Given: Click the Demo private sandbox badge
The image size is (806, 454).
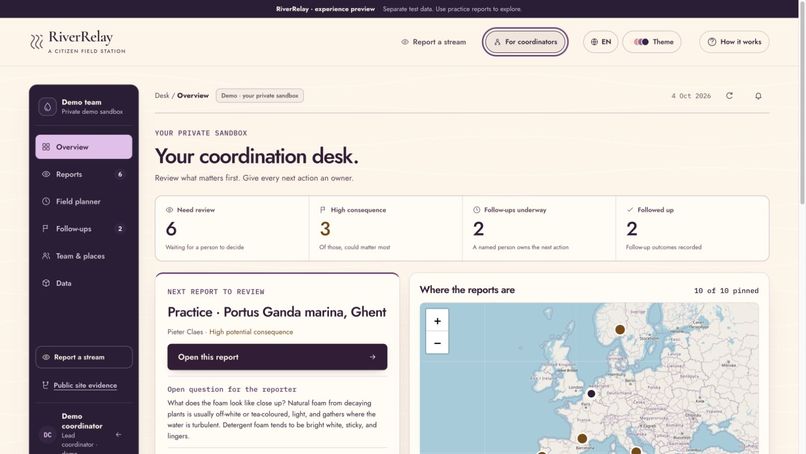Looking at the screenshot, I should (x=260, y=96).
